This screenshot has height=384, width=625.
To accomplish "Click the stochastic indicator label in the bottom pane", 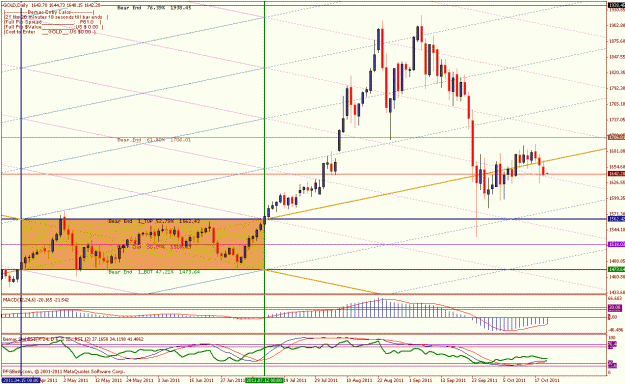I will click(x=73, y=339).
